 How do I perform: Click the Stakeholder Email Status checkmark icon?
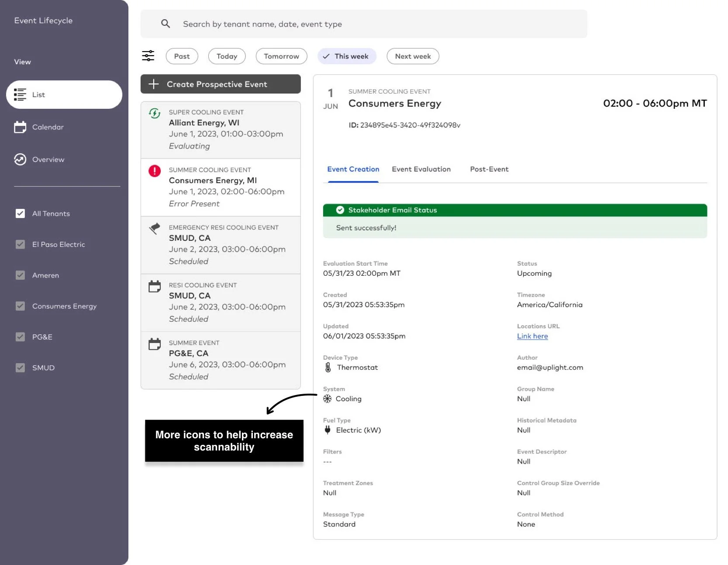click(x=340, y=210)
